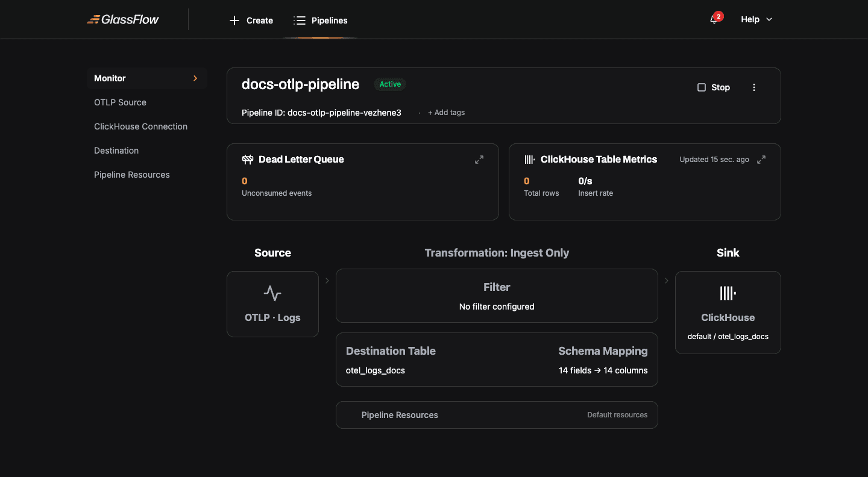Click the Sink heading
The height and width of the screenshot is (477, 868).
tap(728, 253)
